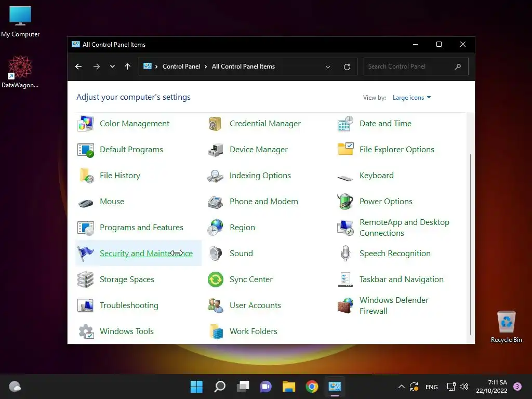
Task: Go forward using the forward arrow
Action: (97, 66)
